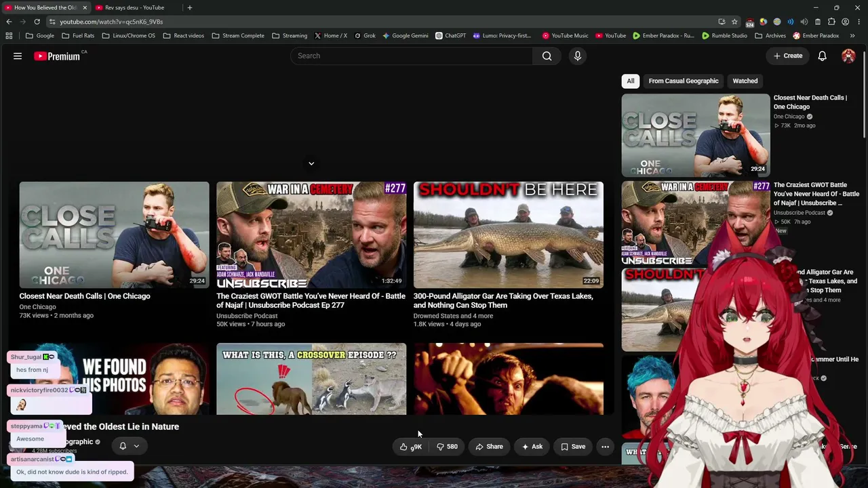
Task: Bookmark this page with star icon
Action: point(734,22)
